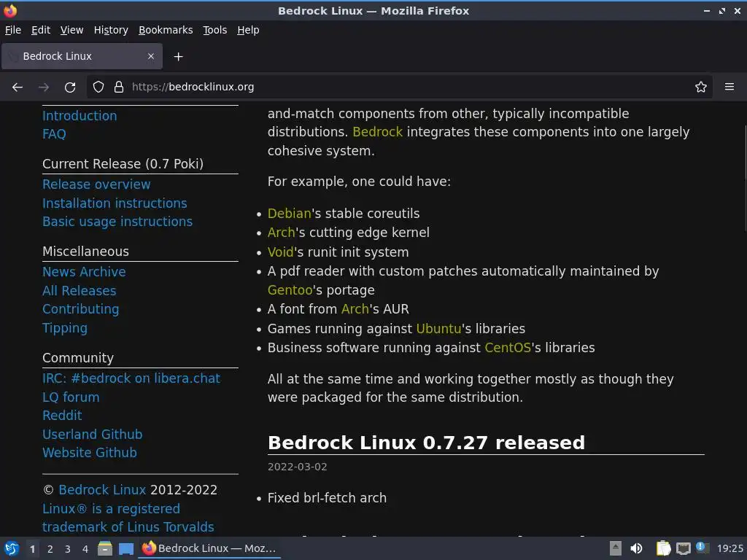The width and height of the screenshot is (747, 560).
Task: Open the clipboard manager tray icon
Action: point(663,548)
